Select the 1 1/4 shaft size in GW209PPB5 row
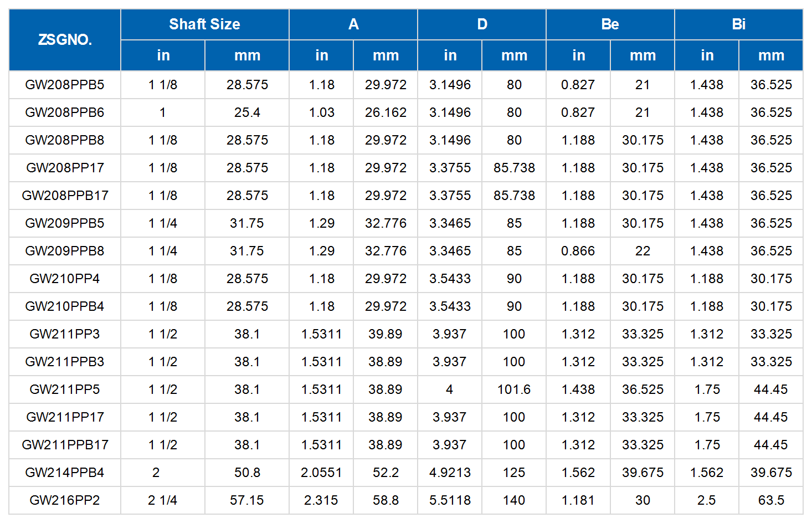This screenshot has width=812, height=523. tap(163, 223)
